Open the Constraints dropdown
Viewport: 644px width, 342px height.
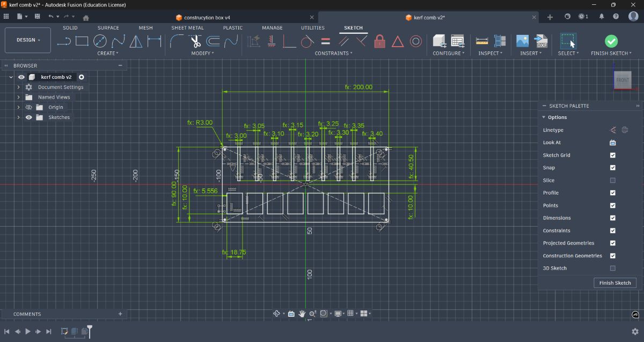334,53
